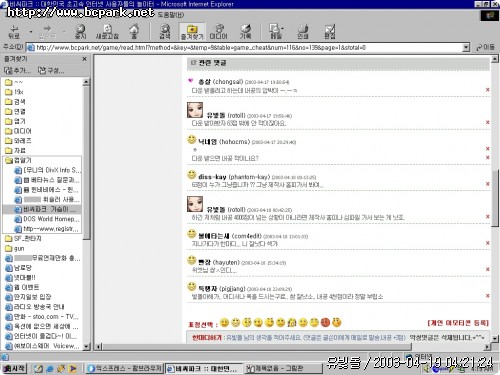500x375 pixels.
Task: Click the page vertical scrollbar up arrow
Action: point(495,59)
